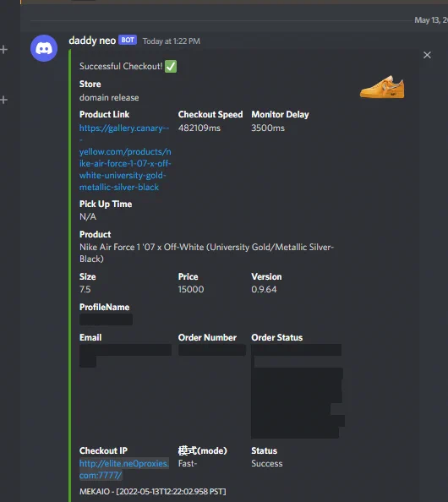Image resolution: width=448 pixels, height=502 pixels.
Task: Click the '482109ms' checkout speed value
Action: 199,128
